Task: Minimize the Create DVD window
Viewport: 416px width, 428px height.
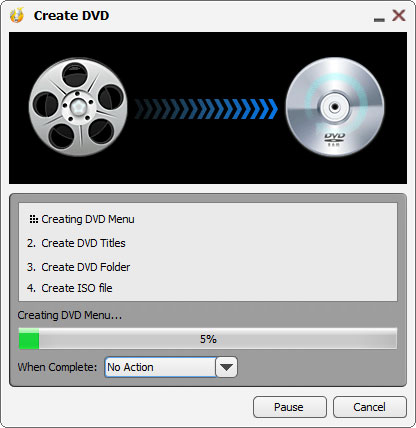Action: (379, 20)
